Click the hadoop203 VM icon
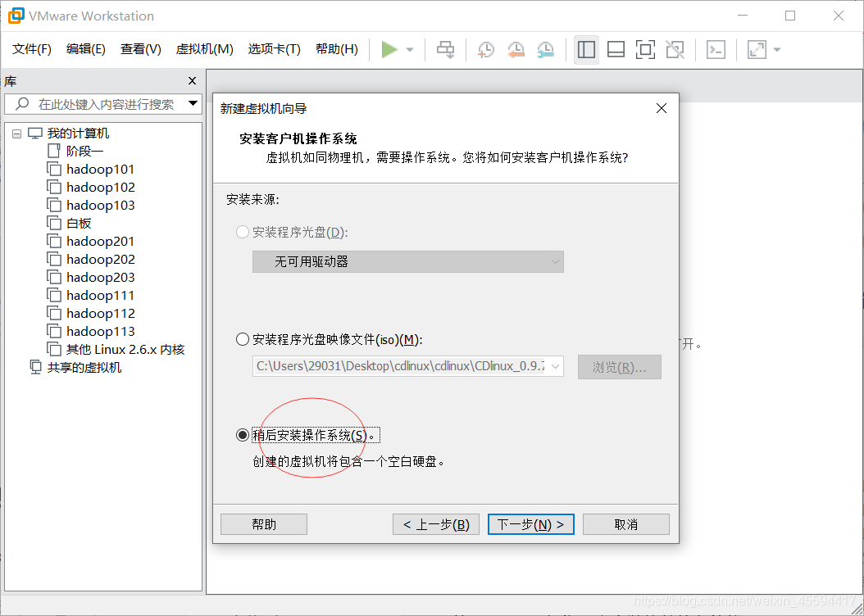 (x=54, y=278)
